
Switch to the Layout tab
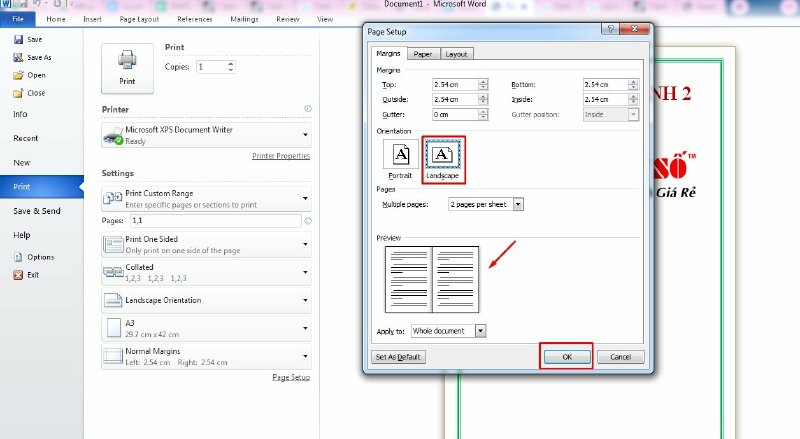(x=456, y=54)
